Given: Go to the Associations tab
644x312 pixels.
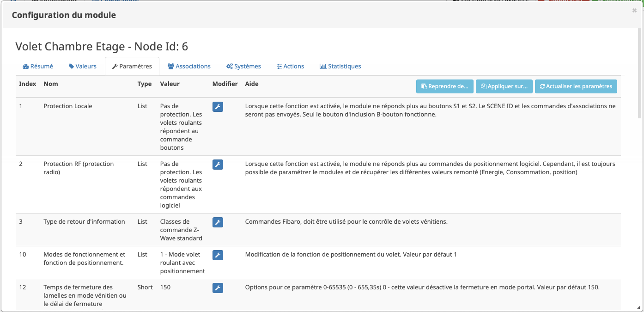Looking at the screenshot, I should [189, 66].
